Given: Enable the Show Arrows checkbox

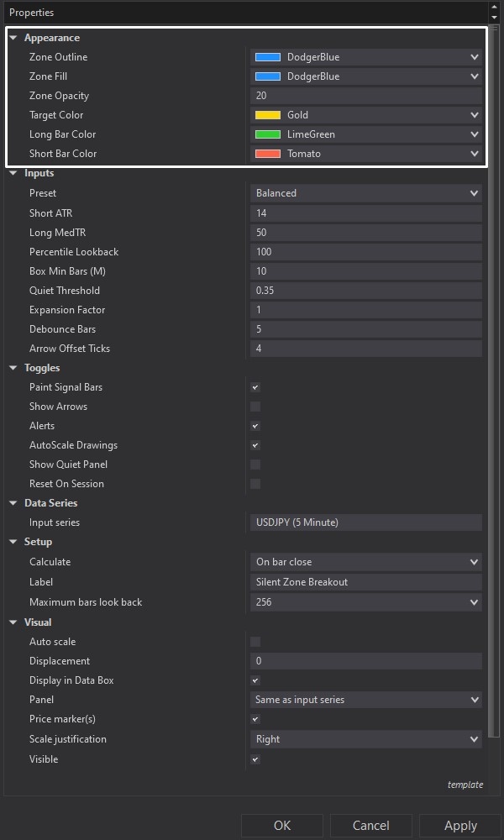Looking at the screenshot, I should click(x=255, y=407).
